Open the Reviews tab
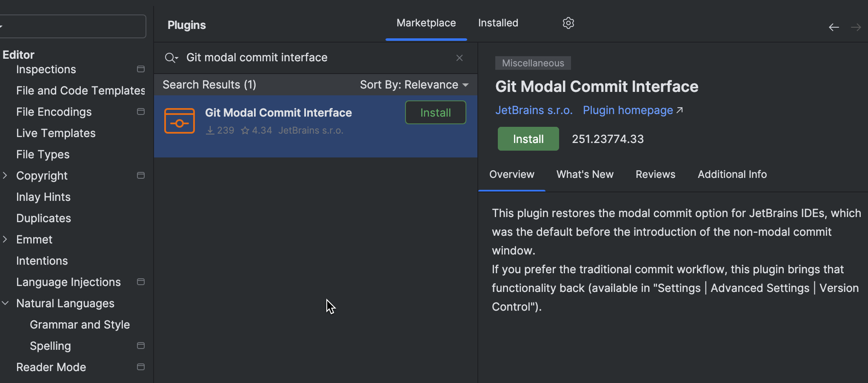Viewport: 868px width, 383px height. pyautogui.click(x=655, y=174)
